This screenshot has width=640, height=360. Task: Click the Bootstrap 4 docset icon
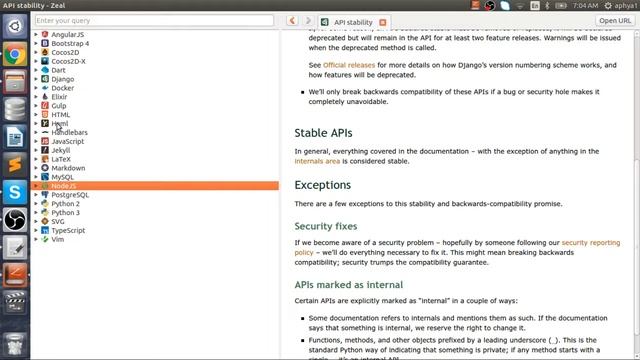(45, 43)
